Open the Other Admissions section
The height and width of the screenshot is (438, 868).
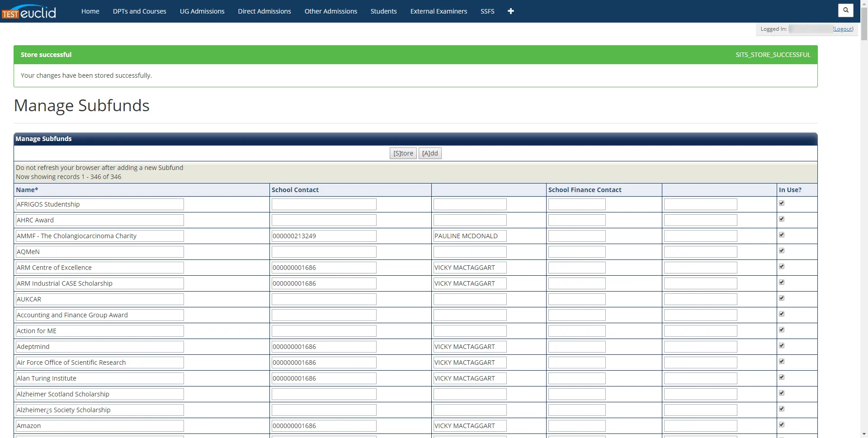click(330, 11)
